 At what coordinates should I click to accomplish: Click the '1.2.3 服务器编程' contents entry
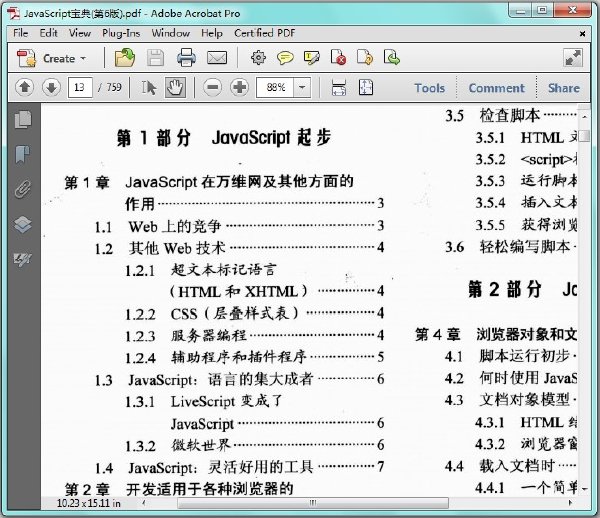pos(254,336)
